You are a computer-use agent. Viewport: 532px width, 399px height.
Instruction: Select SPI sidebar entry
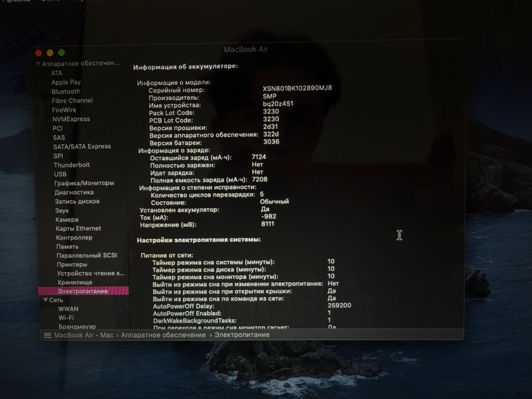pos(58,156)
